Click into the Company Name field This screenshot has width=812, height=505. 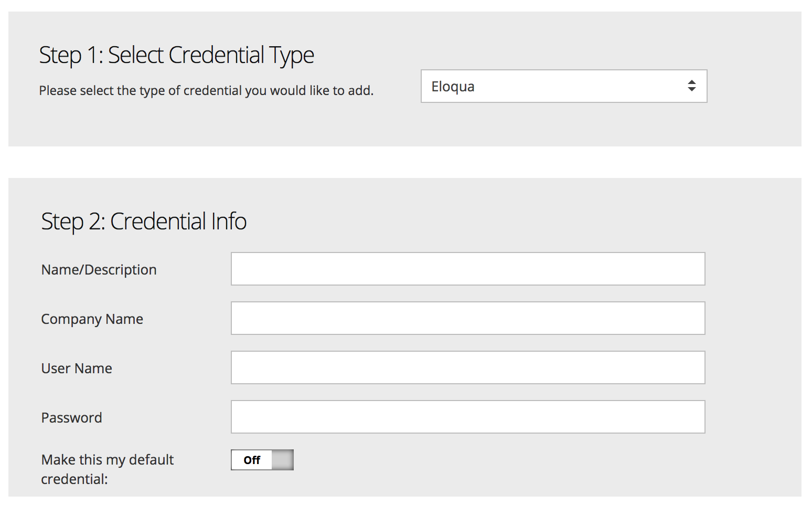[x=468, y=318]
